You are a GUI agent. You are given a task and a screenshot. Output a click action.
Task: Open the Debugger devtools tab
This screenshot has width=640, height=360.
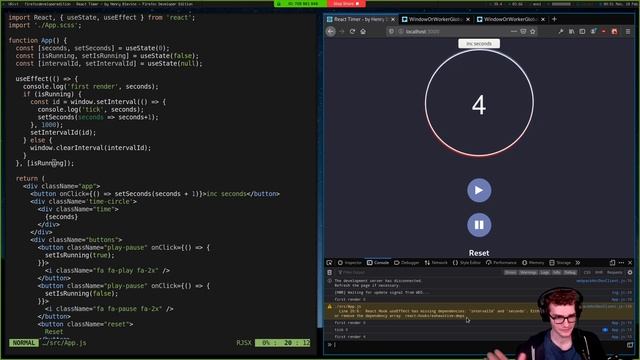click(407, 262)
